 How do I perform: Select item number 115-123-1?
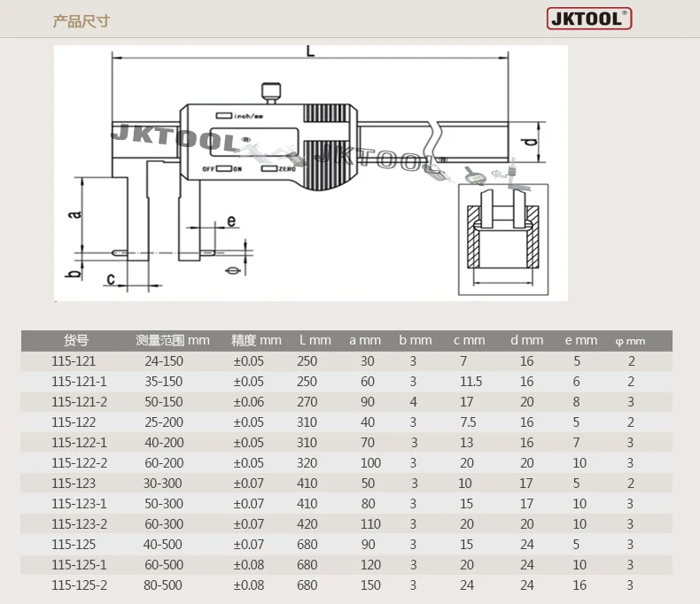(x=79, y=504)
